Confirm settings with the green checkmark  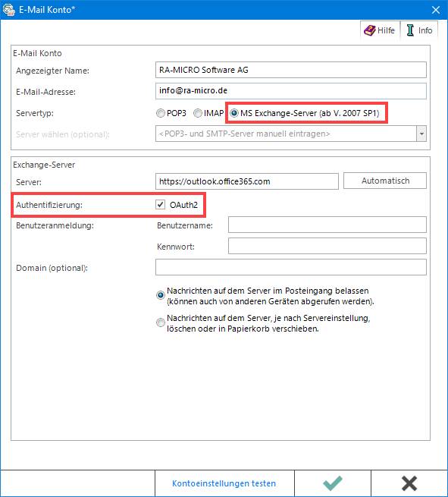[333, 483]
